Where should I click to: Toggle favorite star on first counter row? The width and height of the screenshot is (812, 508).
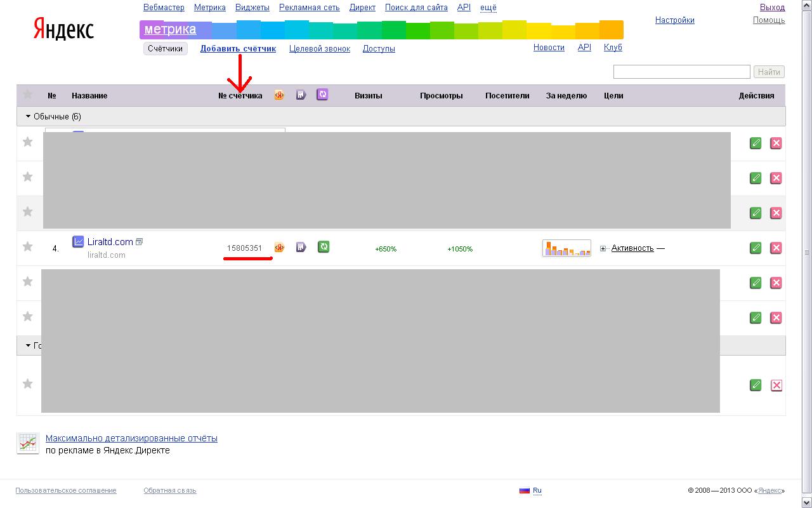[27, 142]
